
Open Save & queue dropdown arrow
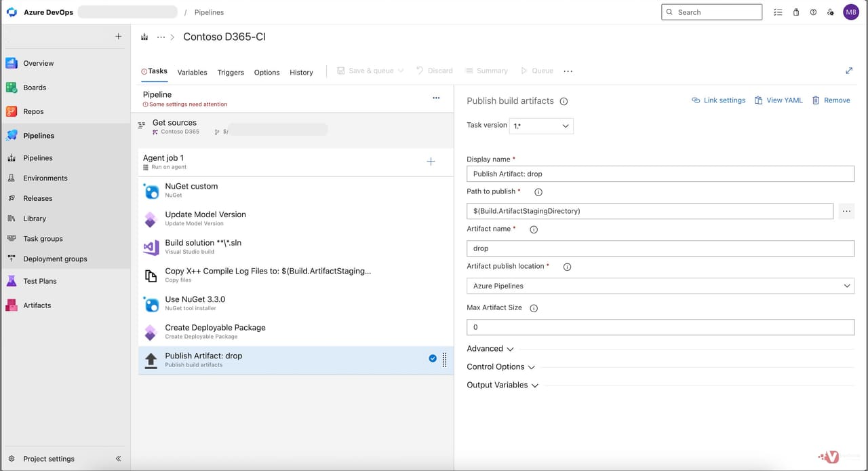tap(401, 71)
